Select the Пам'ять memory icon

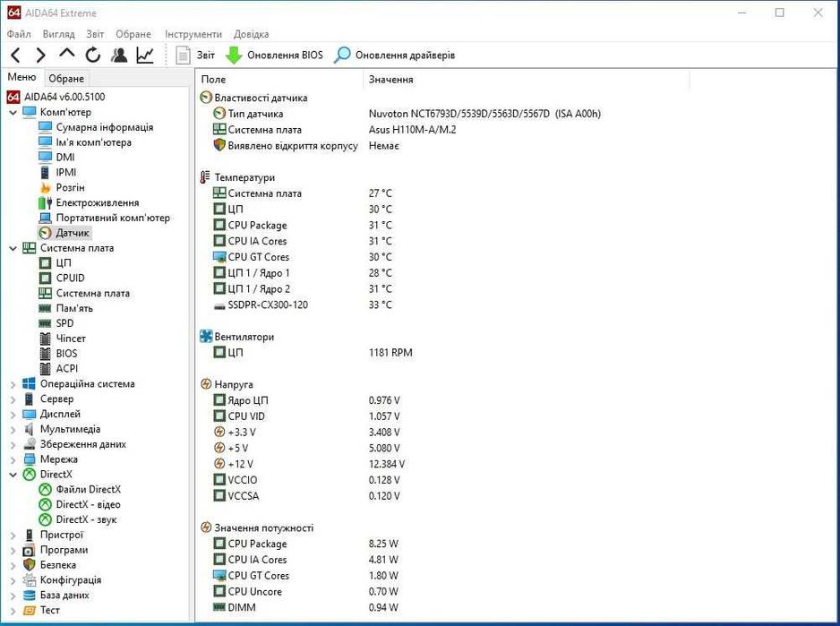click(x=46, y=308)
